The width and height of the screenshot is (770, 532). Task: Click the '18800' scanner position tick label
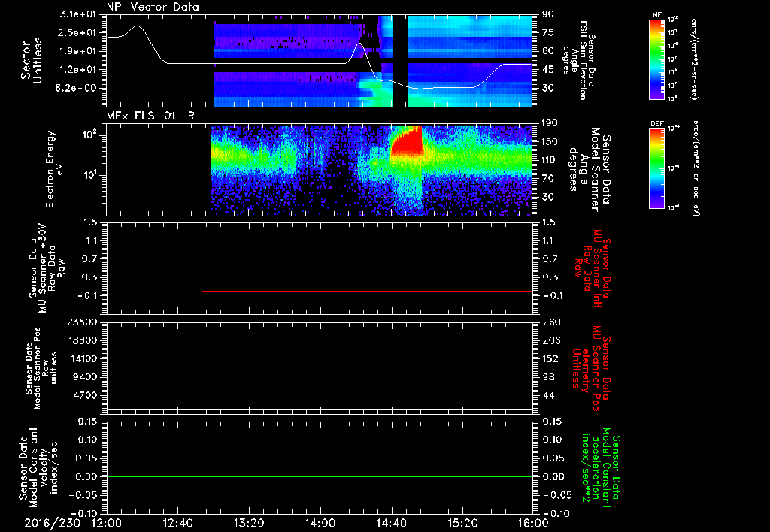point(83,340)
